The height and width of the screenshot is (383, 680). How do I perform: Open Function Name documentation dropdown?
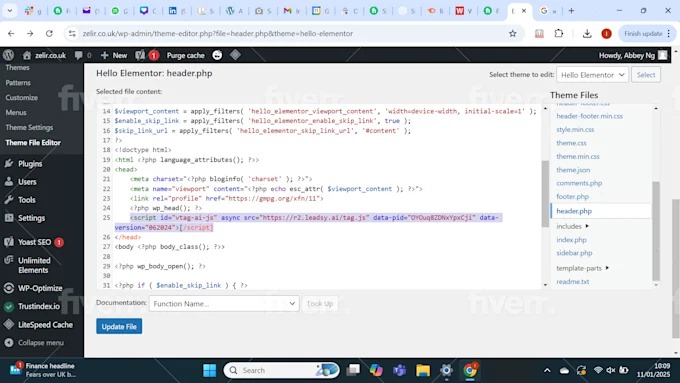pos(224,304)
